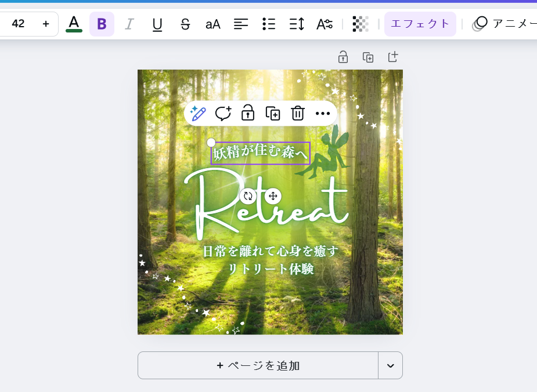537x392 pixels.
Task: Increase font size with plus button
Action: pyautogui.click(x=46, y=24)
